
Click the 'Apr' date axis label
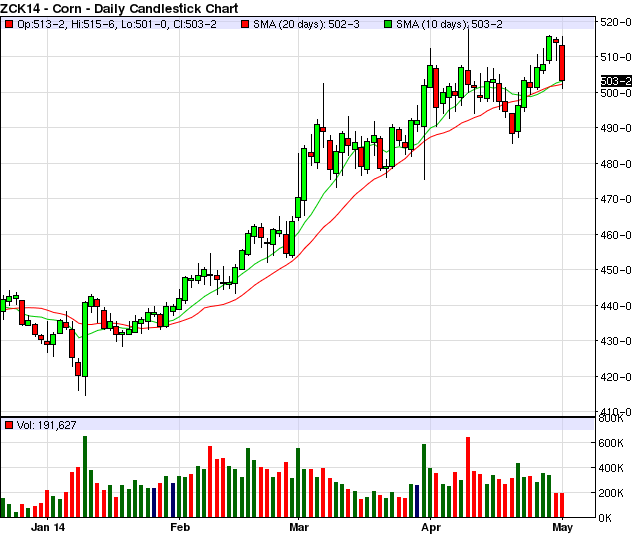point(431,527)
